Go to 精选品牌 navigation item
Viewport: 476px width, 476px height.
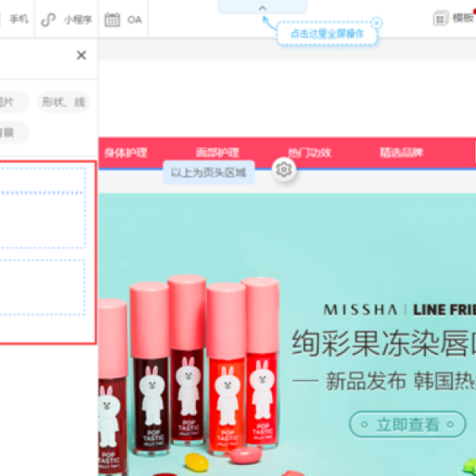coord(401,152)
